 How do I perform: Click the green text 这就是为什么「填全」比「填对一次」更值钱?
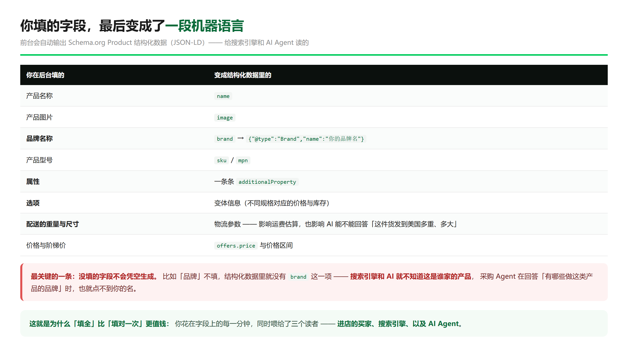pos(98,324)
